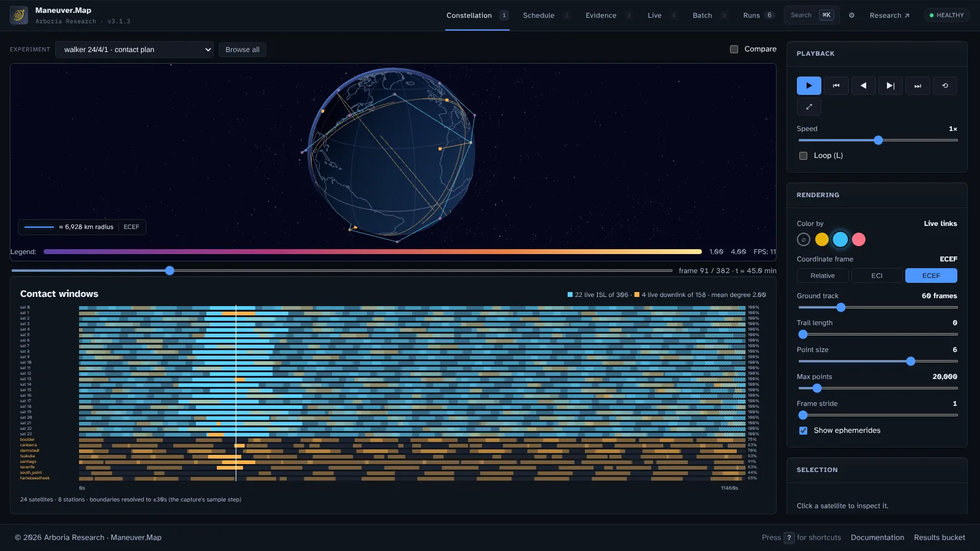Image resolution: width=980 pixels, height=551 pixels.
Task: Open settings with the gear icon
Action: click(x=851, y=15)
